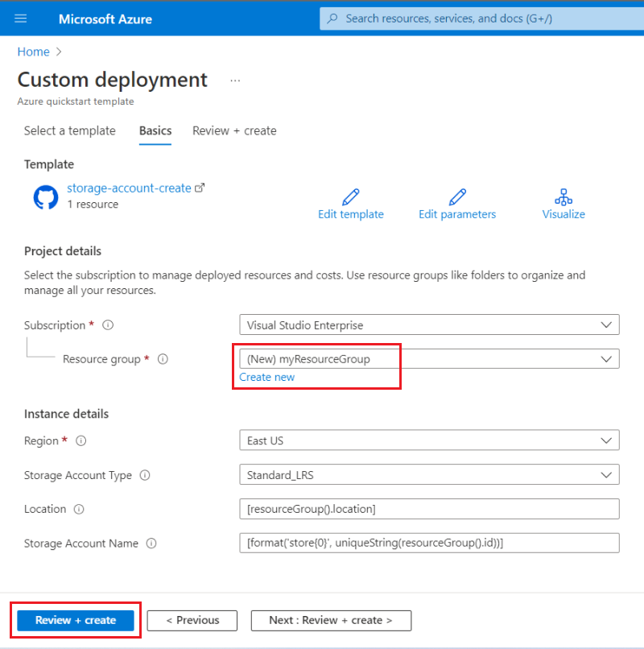Click the Edit template pencil icon
The height and width of the screenshot is (649, 644).
click(351, 196)
